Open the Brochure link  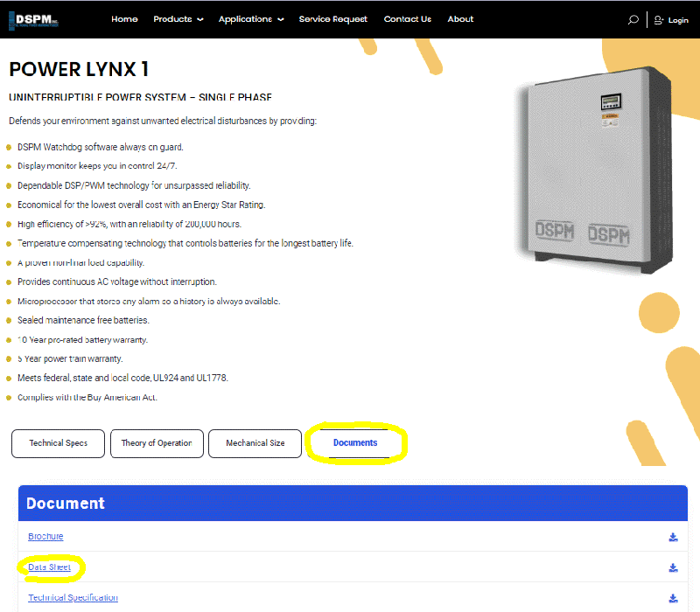point(45,537)
